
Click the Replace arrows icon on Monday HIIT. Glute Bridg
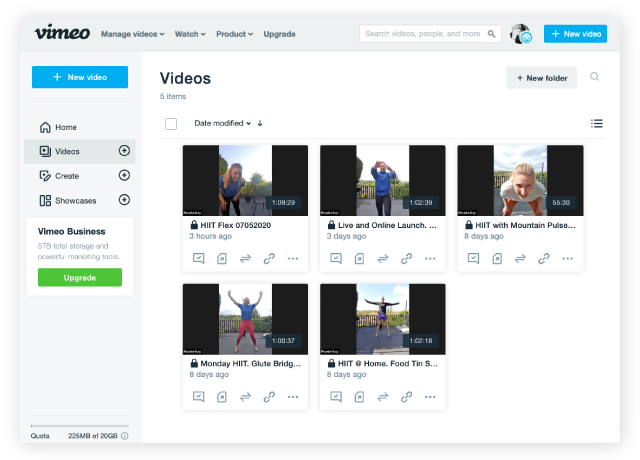[245, 397]
